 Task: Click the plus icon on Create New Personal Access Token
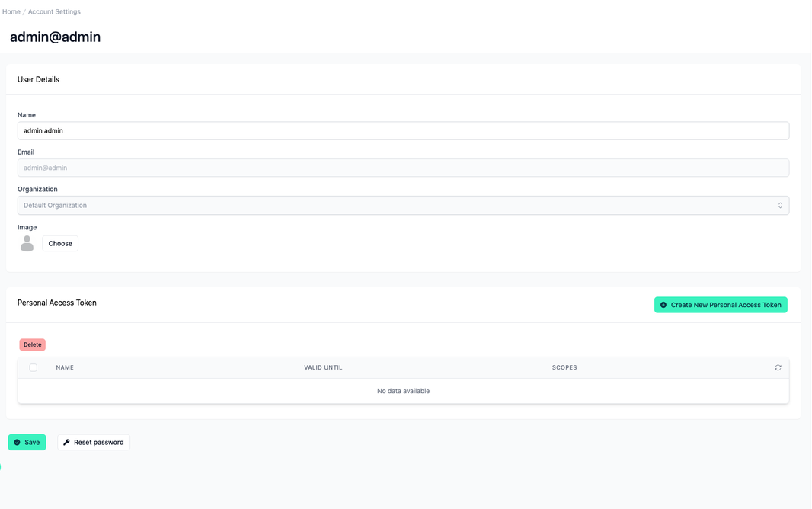click(664, 304)
